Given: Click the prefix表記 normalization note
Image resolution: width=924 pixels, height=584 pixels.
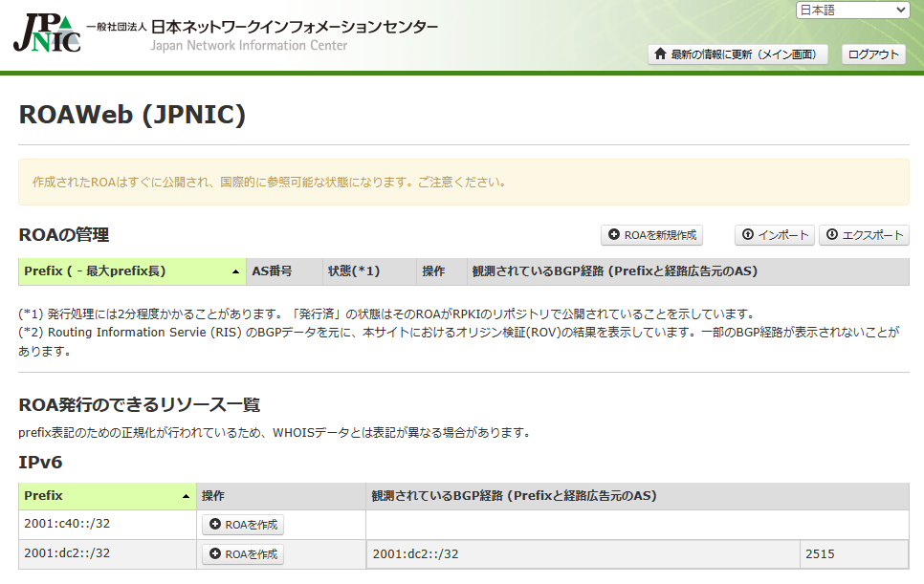Looking at the screenshot, I should 275,433.
